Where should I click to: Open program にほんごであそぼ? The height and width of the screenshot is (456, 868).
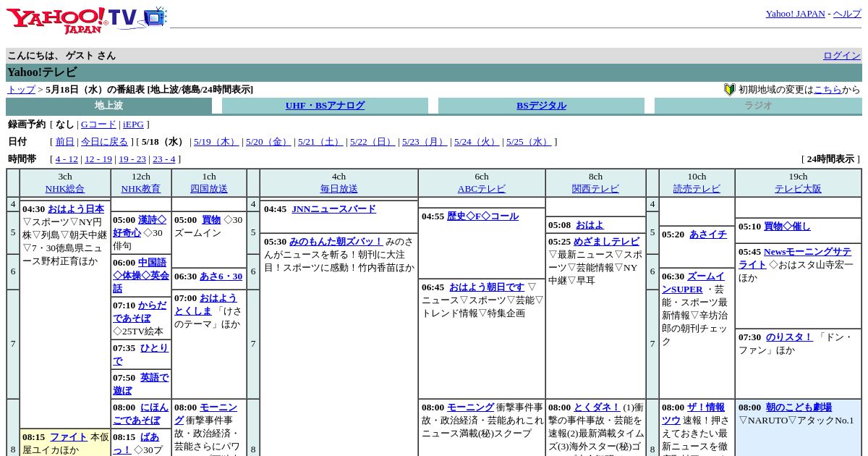140,414
